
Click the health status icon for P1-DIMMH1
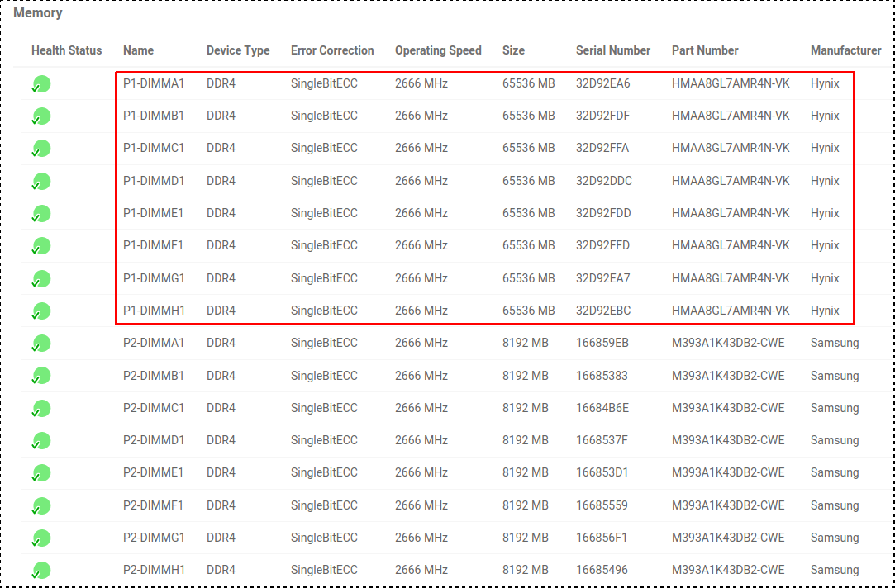pyautogui.click(x=41, y=311)
